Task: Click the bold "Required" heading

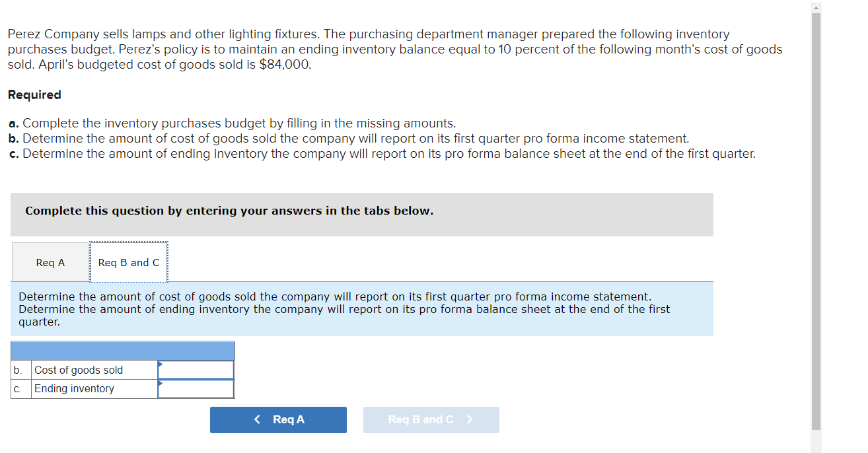Action: point(34,95)
